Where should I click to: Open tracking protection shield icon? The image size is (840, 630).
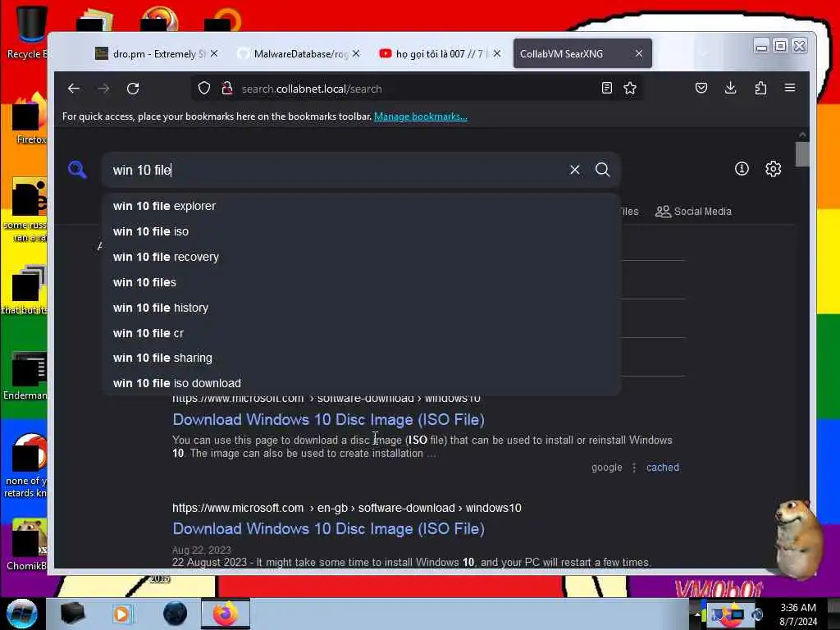[x=204, y=89]
